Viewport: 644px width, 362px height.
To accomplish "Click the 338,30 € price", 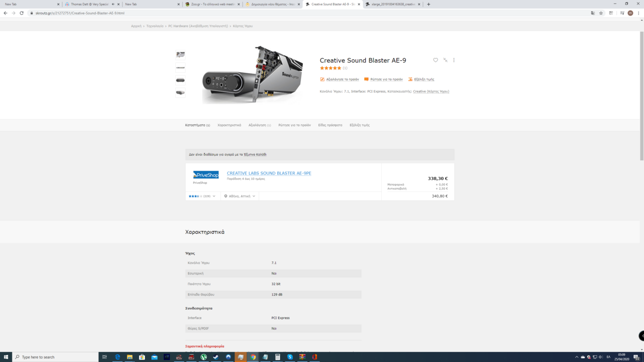I will 438,178.
